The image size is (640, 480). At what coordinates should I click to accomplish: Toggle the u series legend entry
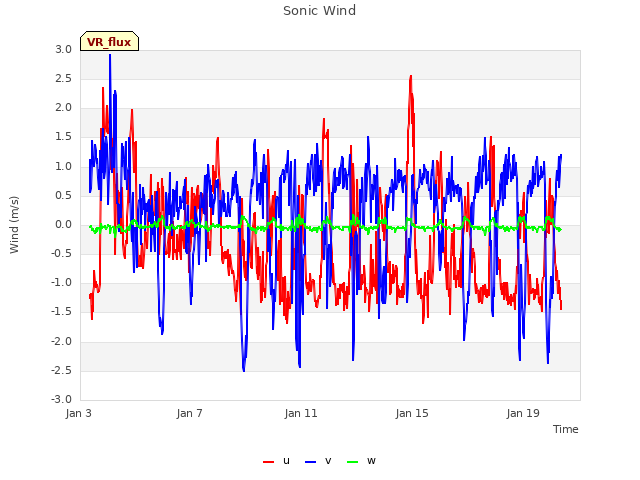click(x=277, y=461)
